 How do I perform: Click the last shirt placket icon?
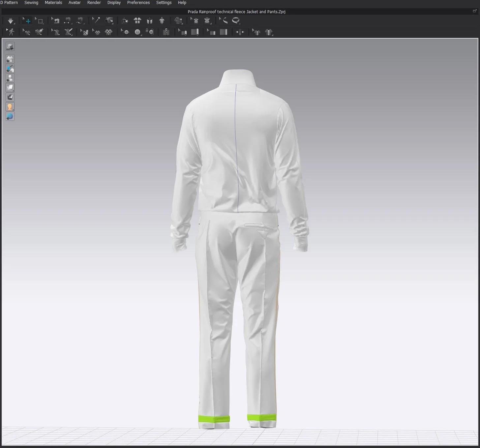coord(269,32)
